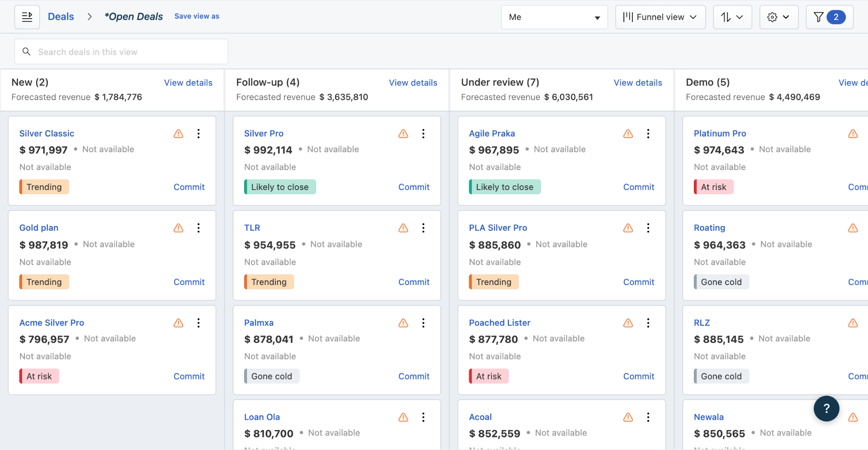The height and width of the screenshot is (450, 868).
Task: Click Save view as link
Action: coord(197,16)
